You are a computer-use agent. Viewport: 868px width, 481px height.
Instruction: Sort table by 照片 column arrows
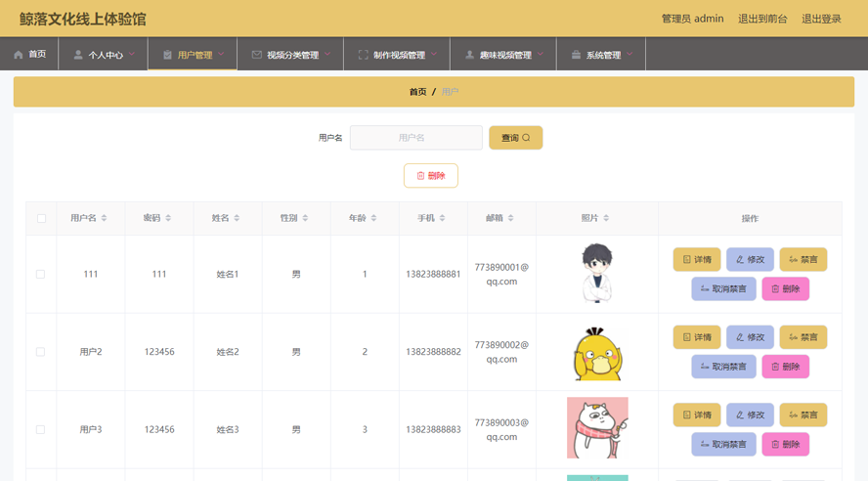point(606,218)
